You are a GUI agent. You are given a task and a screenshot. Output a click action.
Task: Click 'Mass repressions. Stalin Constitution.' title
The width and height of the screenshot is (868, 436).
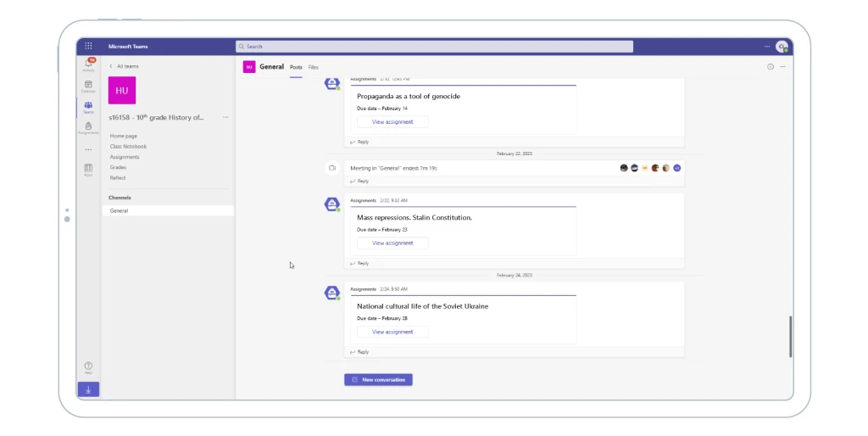(x=414, y=218)
